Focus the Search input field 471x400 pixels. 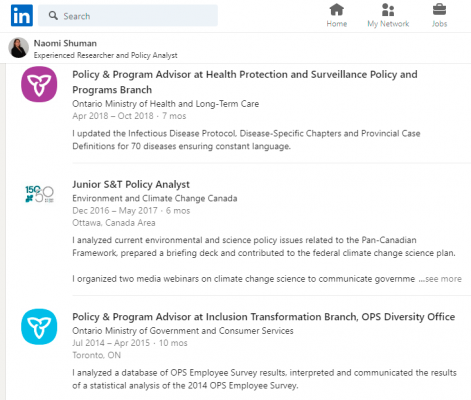128,15
